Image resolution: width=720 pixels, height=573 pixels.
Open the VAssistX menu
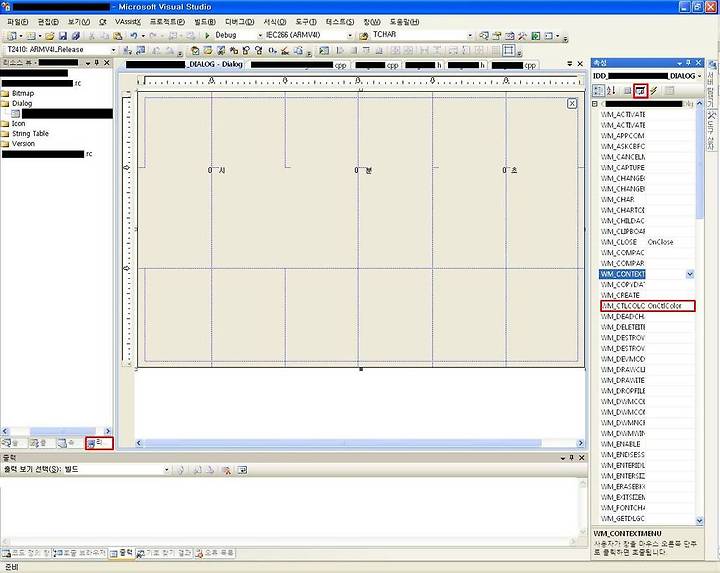point(128,22)
